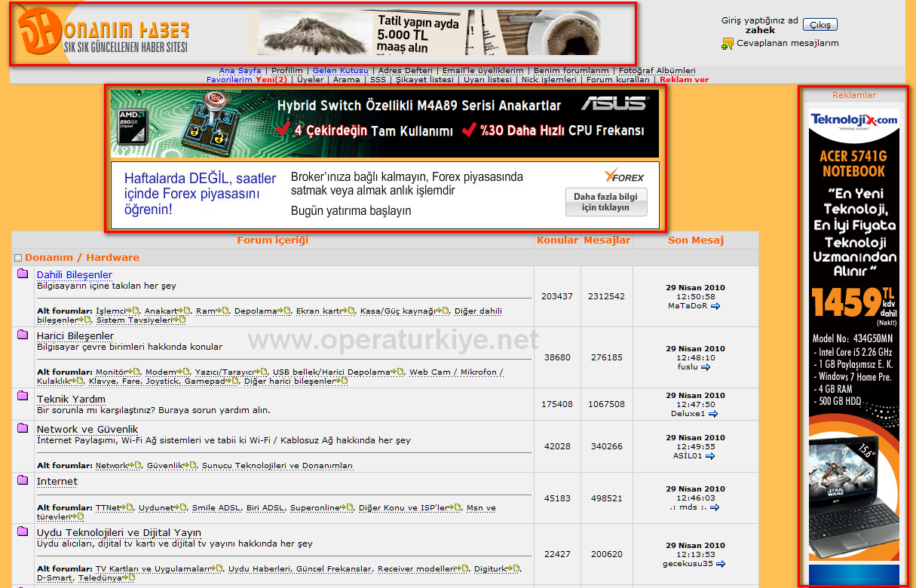Open Nick işlemleri
The height and width of the screenshot is (588, 916).
point(549,79)
